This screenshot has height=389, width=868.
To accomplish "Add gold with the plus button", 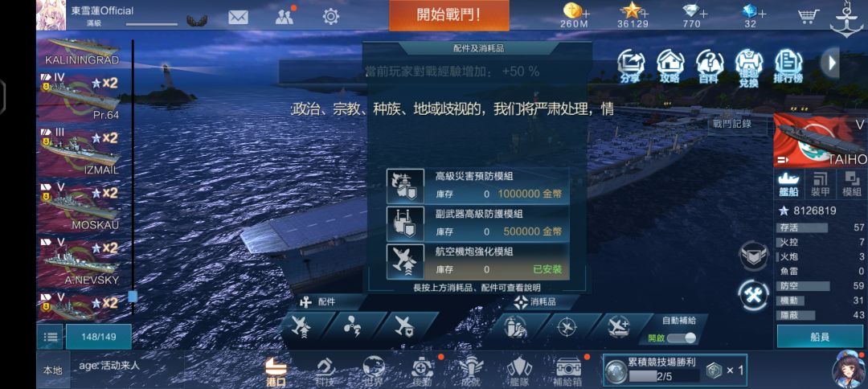I will pyautogui.click(x=586, y=14).
